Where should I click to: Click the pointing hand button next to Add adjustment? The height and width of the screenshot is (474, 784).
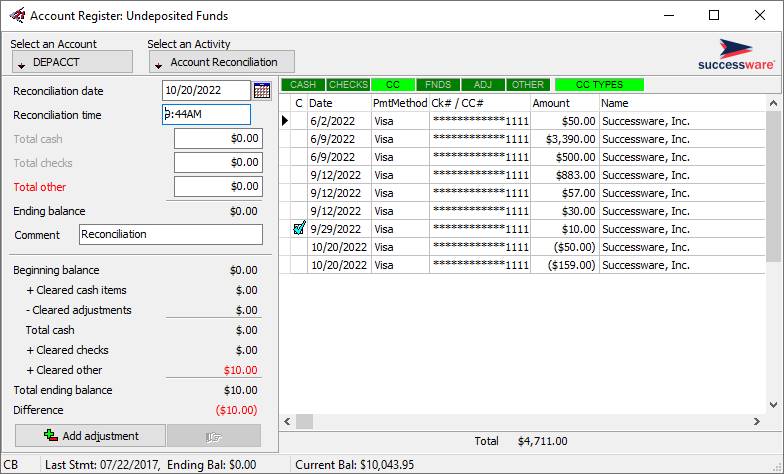pos(213,436)
